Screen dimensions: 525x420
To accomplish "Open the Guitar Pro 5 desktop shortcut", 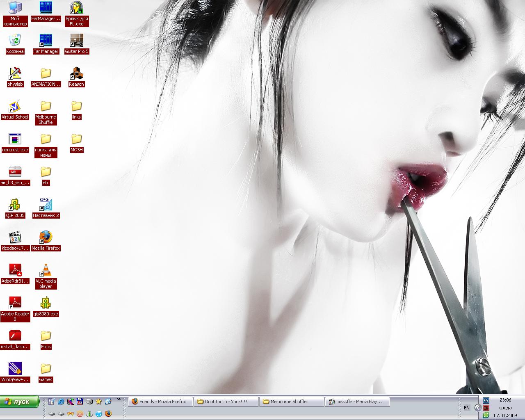I will pyautogui.click(x=76, y=41).
